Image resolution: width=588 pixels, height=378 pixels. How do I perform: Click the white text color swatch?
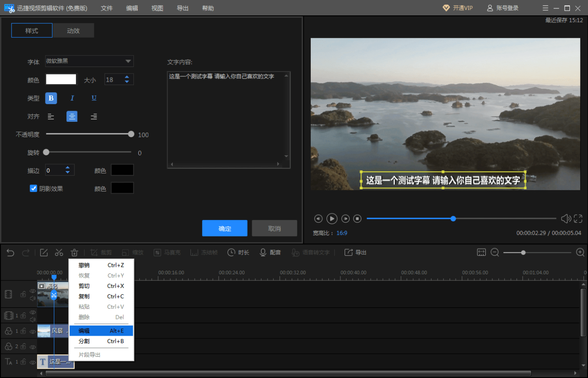tap(61, 80)
